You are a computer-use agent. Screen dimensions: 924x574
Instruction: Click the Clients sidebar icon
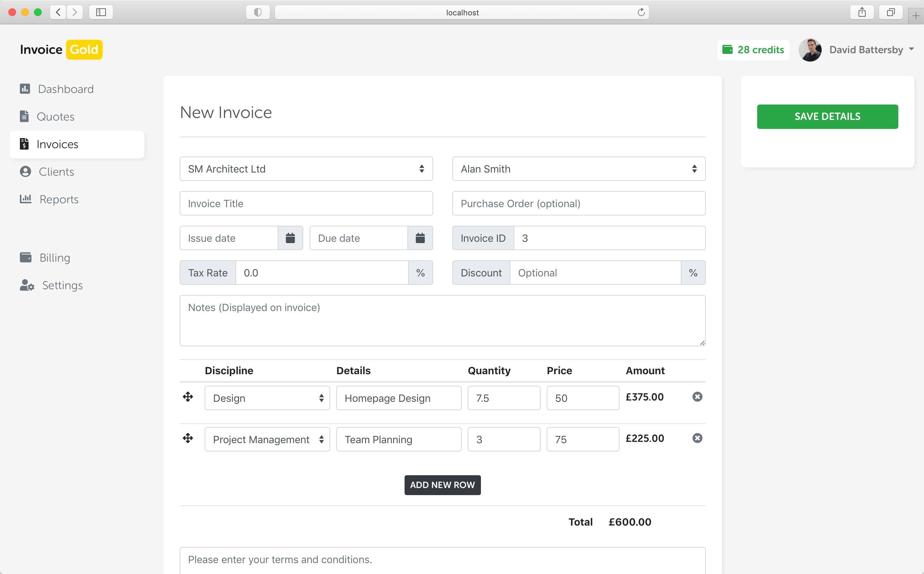click(x=25, y=171)
